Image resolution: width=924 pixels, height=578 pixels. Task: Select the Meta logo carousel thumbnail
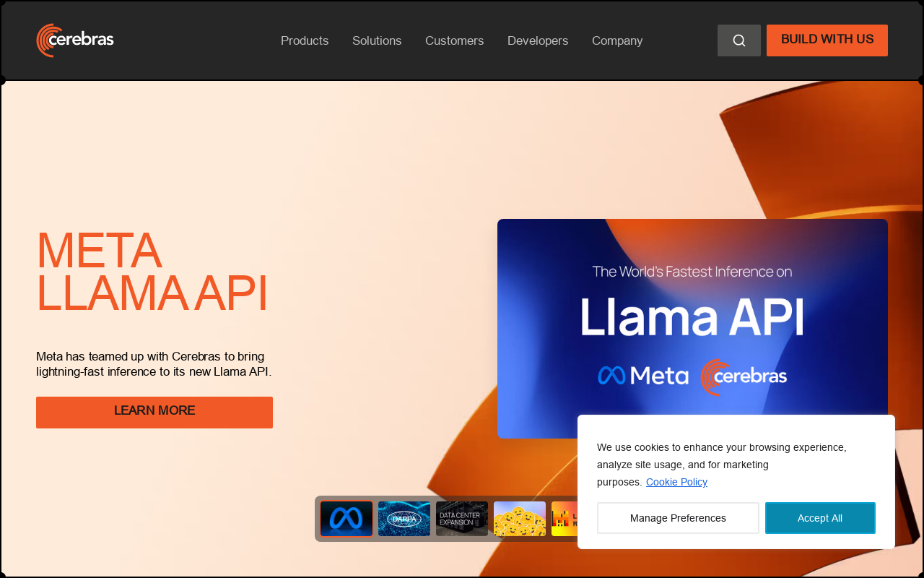(346, 519)
